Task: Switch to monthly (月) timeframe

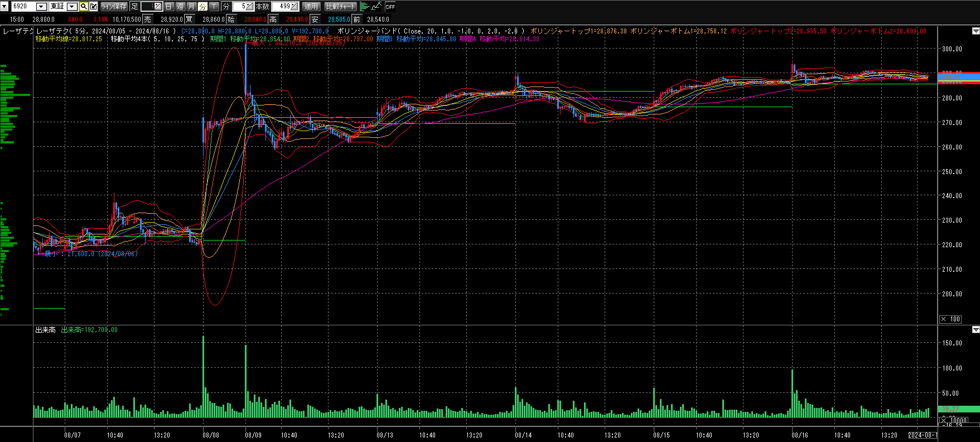Action: click(x=191, y=7)
